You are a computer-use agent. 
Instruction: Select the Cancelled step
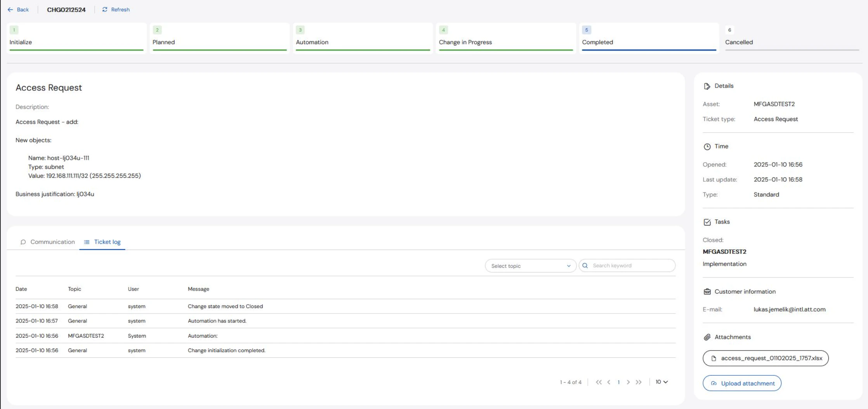[x=792, y=38]
